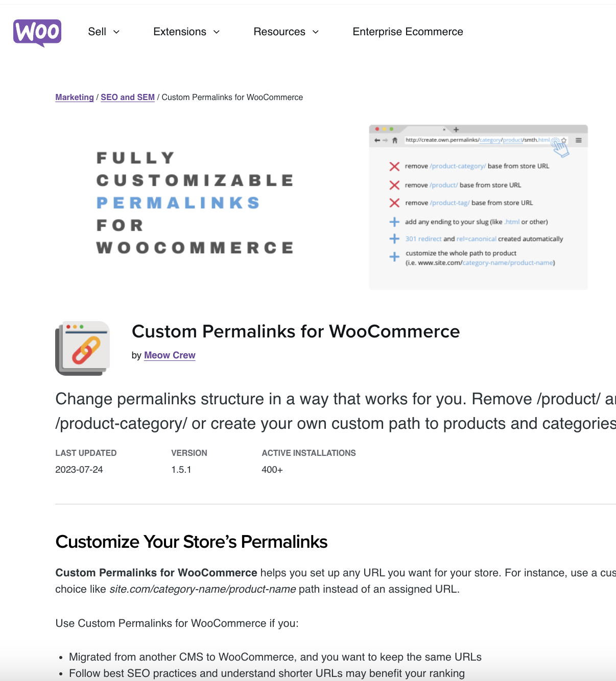Click the back arrow in the browser mockup
Viewport: 616px width, 681px height.
pyautogui.click(x=376, y=140)
